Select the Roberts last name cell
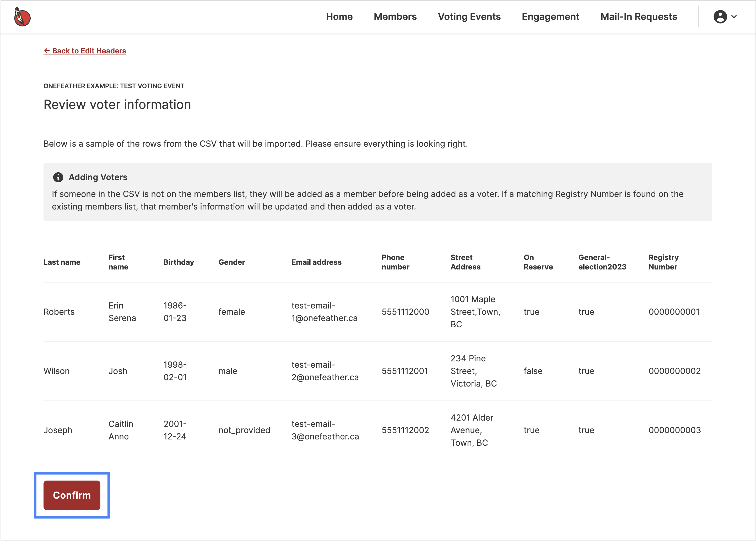Image resolution: width=756 pixels, height=551 pixels. pos(59,312)
